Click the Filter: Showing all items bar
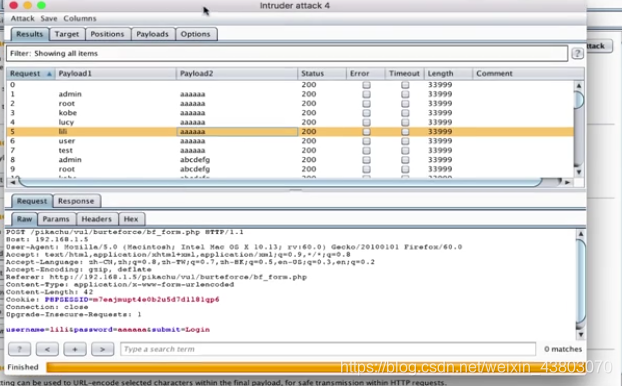 [287, 54]
